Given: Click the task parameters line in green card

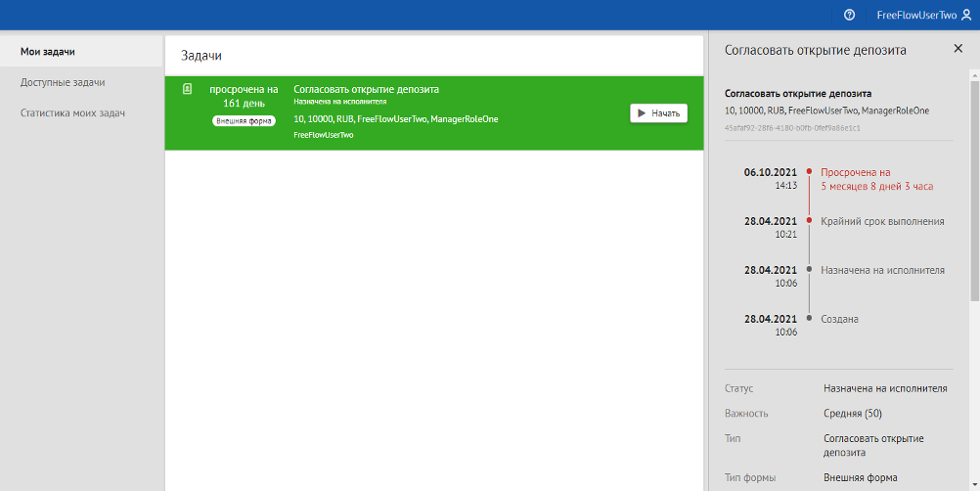Looking at the screenshot, I should 396,119.
